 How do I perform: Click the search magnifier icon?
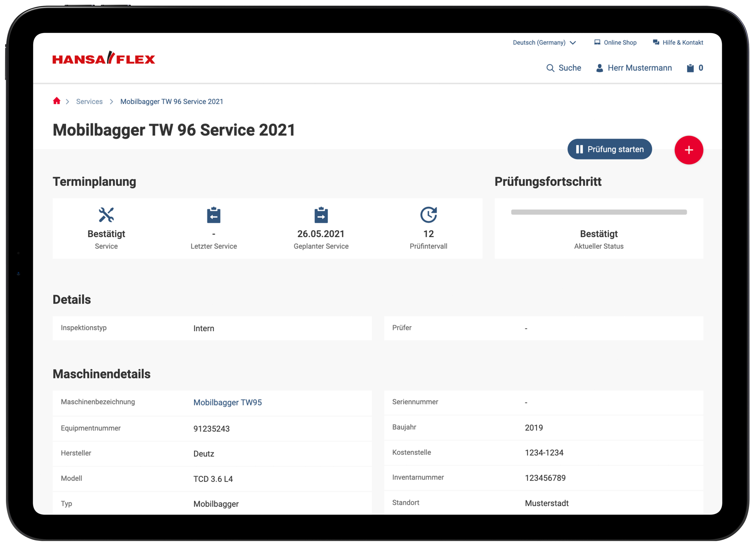click(x=550, y=68)
